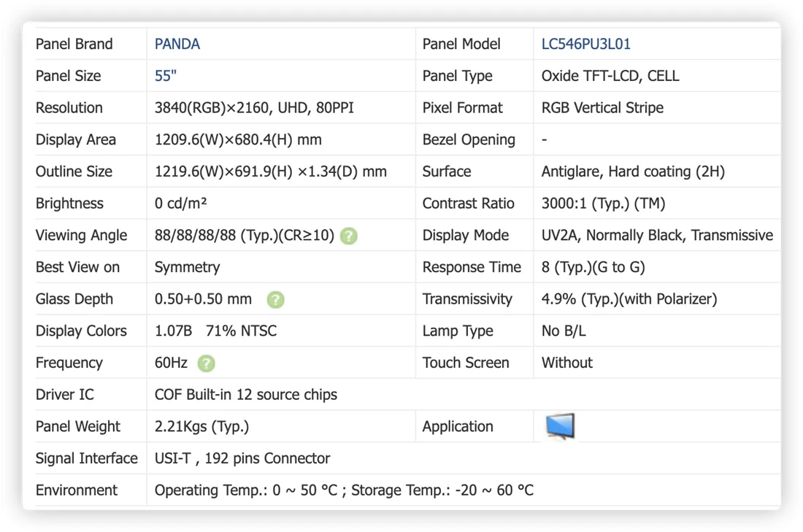Click the 4.9% (Typ.)(with Polarizer) value

[x=629, y=299]
